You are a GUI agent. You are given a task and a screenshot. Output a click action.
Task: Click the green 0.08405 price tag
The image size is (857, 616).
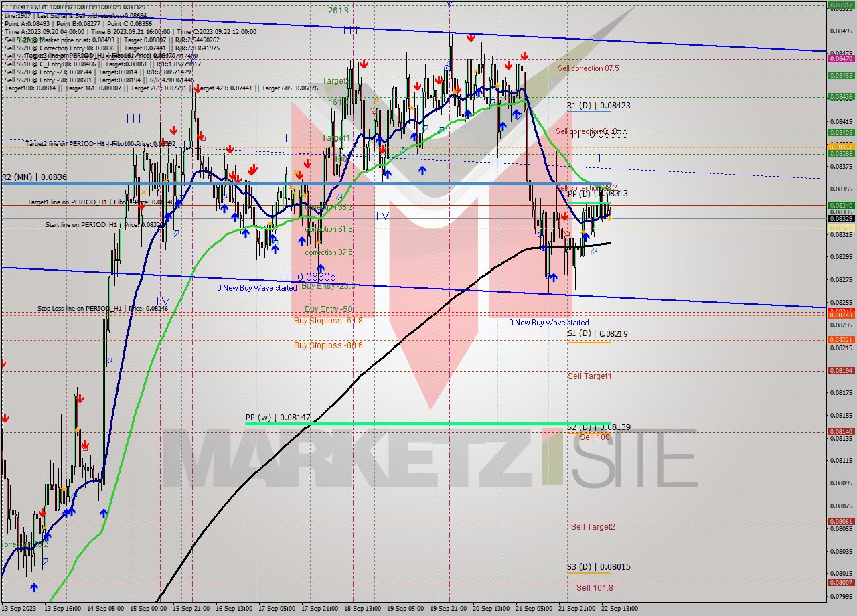[841, 132]
